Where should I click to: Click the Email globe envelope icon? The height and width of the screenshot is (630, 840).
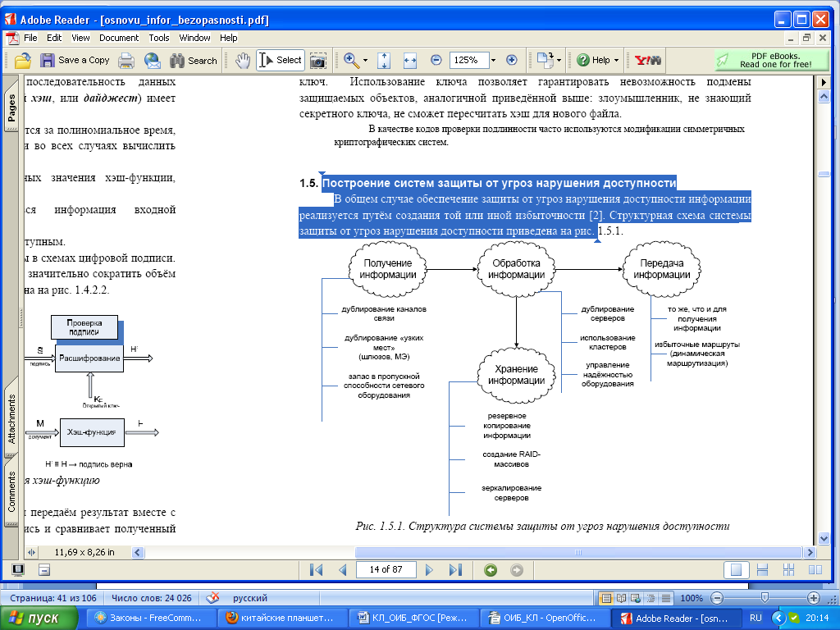click(x=152, y=61)
